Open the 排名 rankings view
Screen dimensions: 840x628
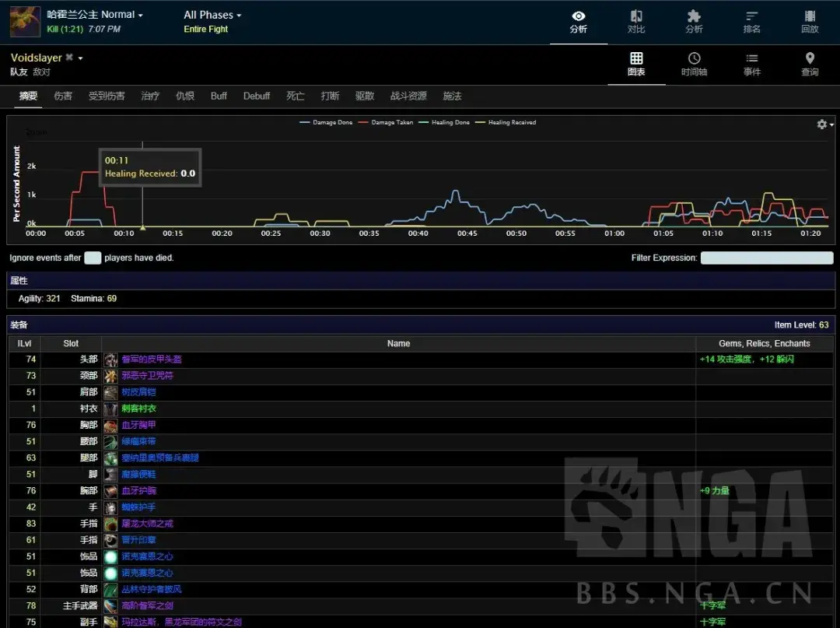751,22
